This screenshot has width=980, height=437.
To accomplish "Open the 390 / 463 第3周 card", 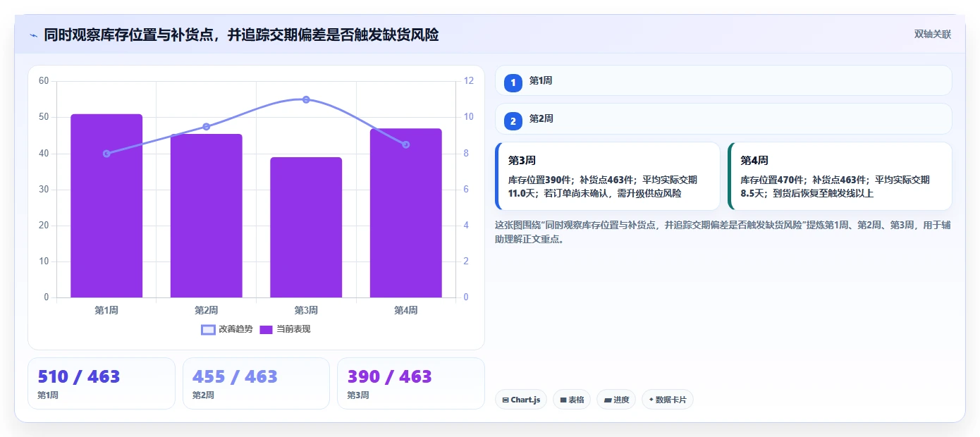I will click(411, 383).
